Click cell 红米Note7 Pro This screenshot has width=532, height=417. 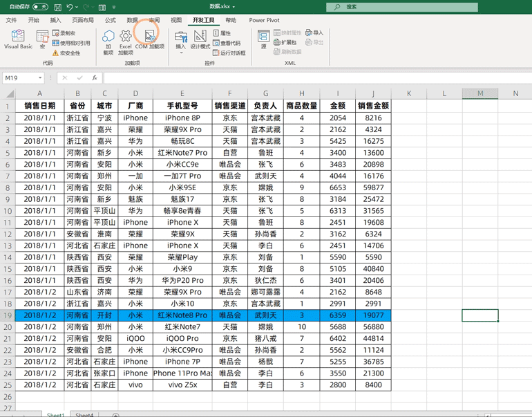(x=182, y=153)
